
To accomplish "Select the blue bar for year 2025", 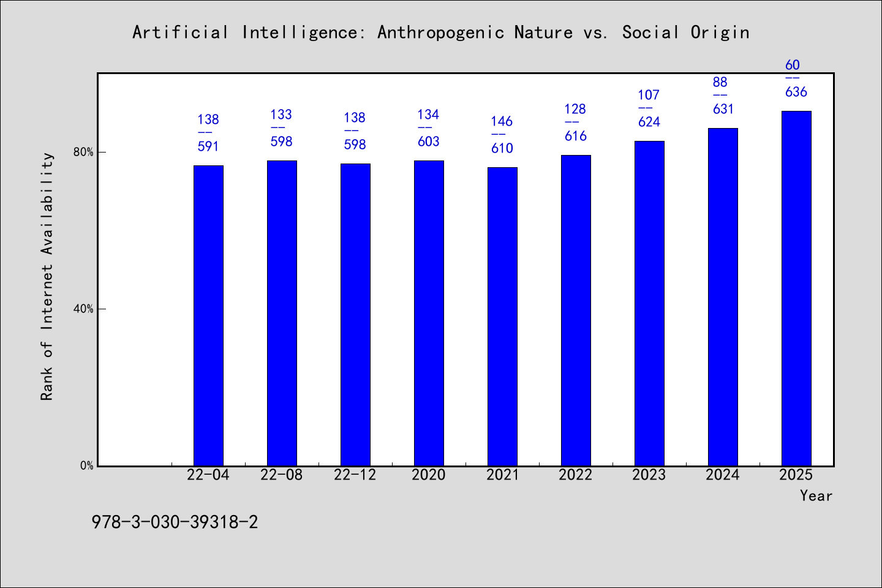I will point(796,288).
